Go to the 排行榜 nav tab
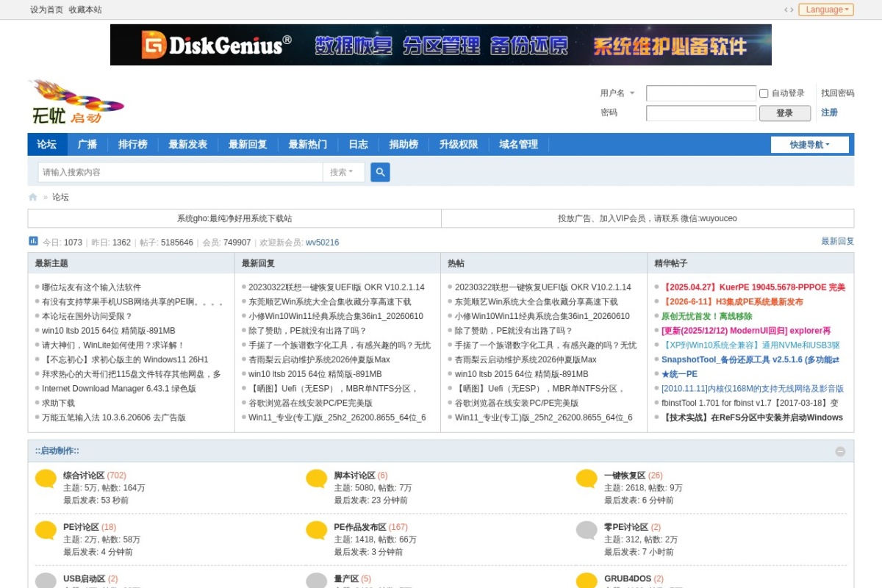 pyautogui.click(x=133, y=145)
